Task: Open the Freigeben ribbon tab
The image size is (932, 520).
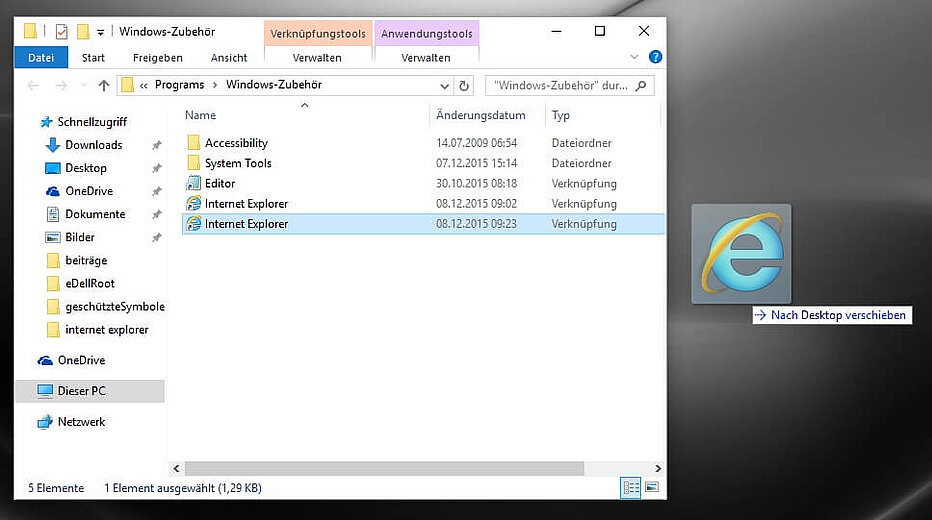Action: coord(158,58)
